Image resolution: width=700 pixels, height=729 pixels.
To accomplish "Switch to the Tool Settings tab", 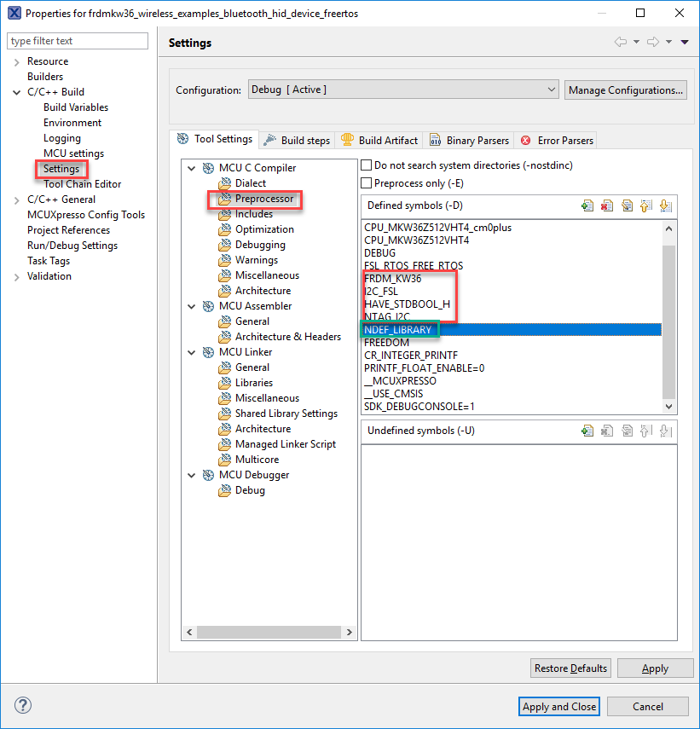I will coord(214,139).
